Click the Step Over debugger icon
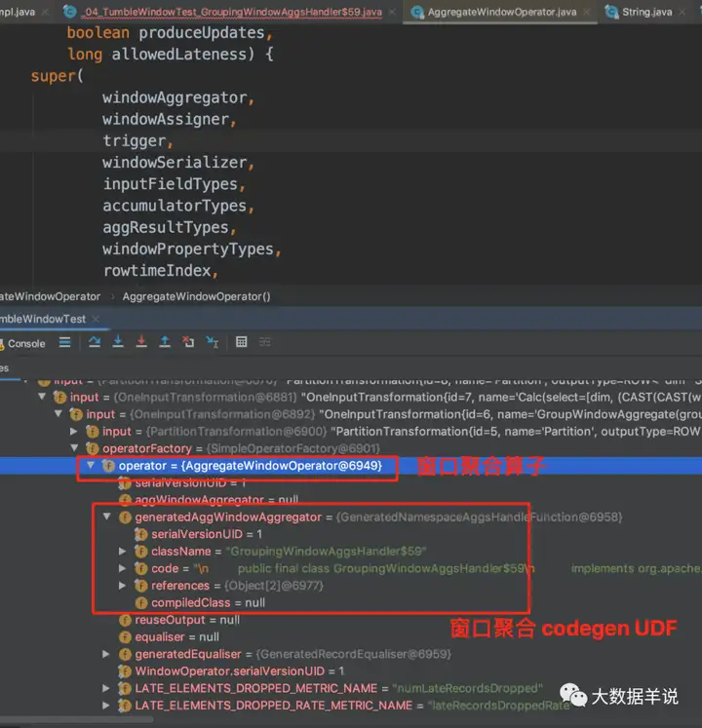Viewport: 702px width, 728px height. [x=95, y=342]
